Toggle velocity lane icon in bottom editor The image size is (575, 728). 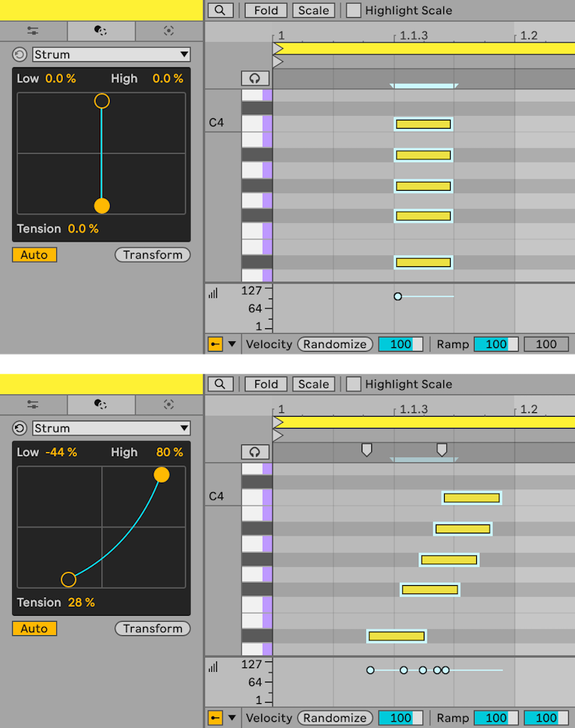tap(215, 718)
